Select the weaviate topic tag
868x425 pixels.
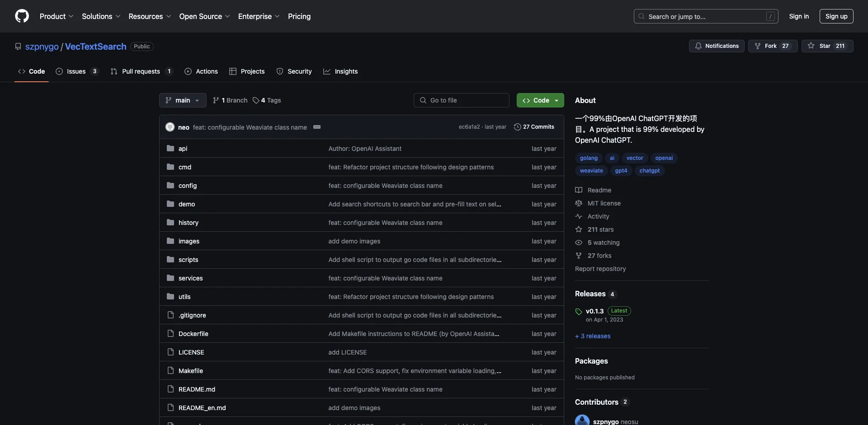[591, 171]
